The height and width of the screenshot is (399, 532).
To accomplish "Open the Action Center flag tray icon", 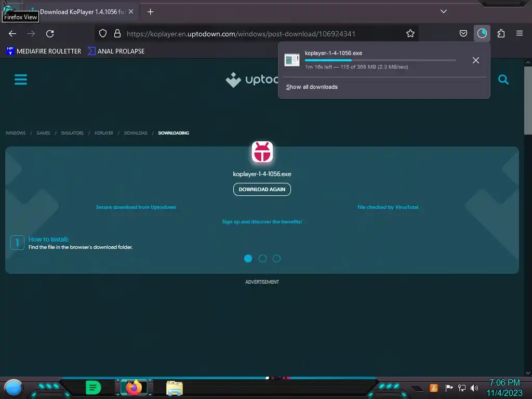I will click(x=449, y=388).
